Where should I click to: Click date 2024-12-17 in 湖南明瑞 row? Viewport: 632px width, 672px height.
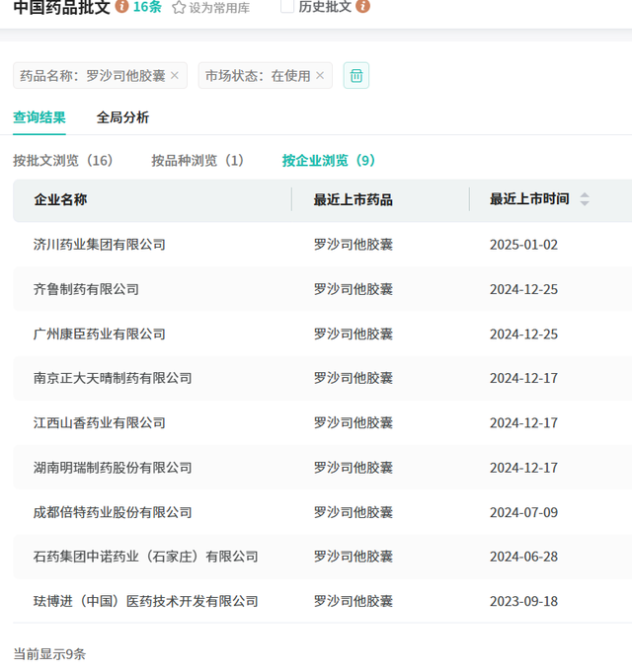pos(523,468)
